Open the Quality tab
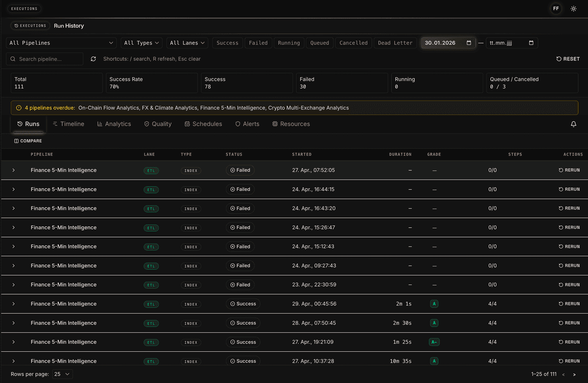588x383 pixels. (x=158, y=124)
